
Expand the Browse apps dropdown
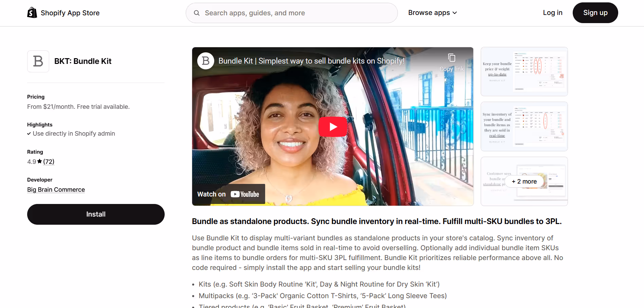[433, 13]
